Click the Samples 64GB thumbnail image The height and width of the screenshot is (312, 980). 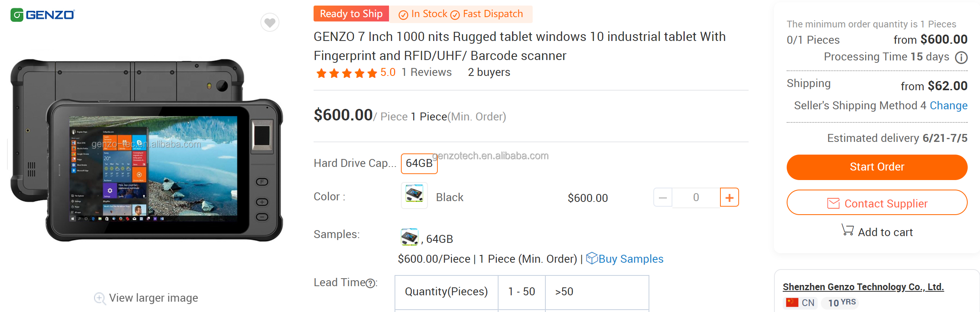point(409,237)
